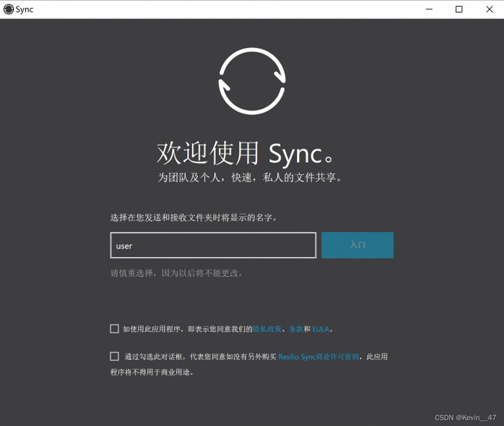Open the Resilio Sync商业许可密钥 link
The width and height of the screenshot is (504, 426).
[318, 356]
